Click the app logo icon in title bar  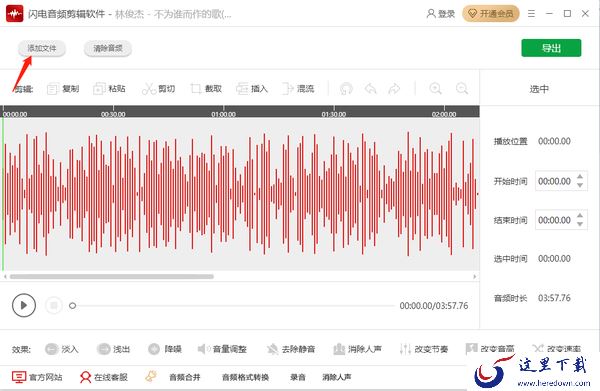click(x=15, y=14)
